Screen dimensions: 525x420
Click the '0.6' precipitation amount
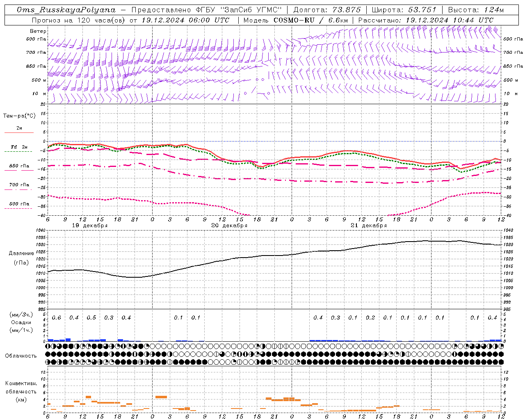pos(57,318)
